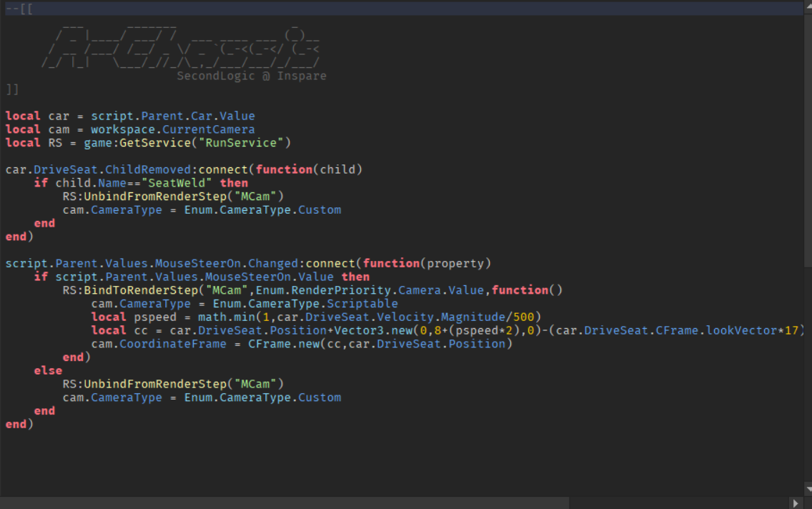Click the else keyword in the steering block
This screenshot has height=509, width=812.
(x=47, y=370)
